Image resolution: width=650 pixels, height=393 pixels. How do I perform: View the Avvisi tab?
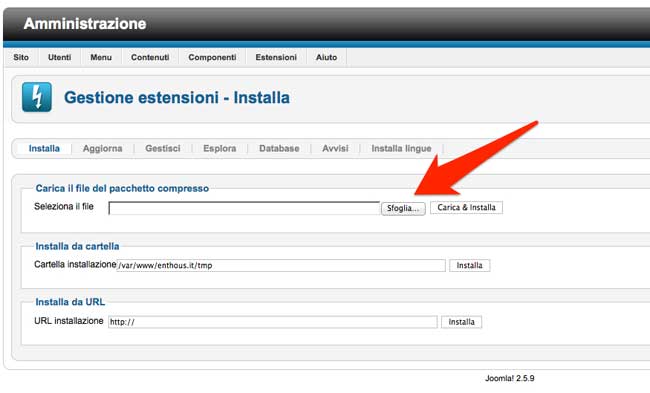pos(335,148)
